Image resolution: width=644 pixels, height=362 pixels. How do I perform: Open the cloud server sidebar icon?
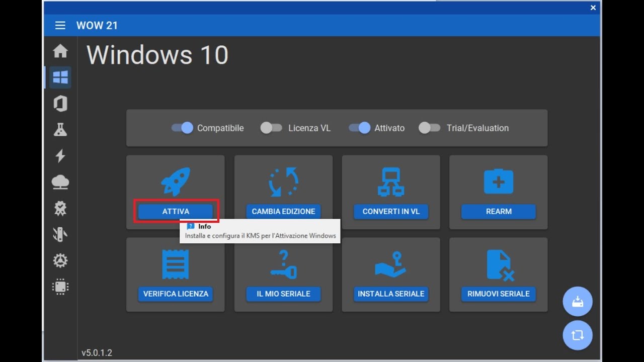60,182
